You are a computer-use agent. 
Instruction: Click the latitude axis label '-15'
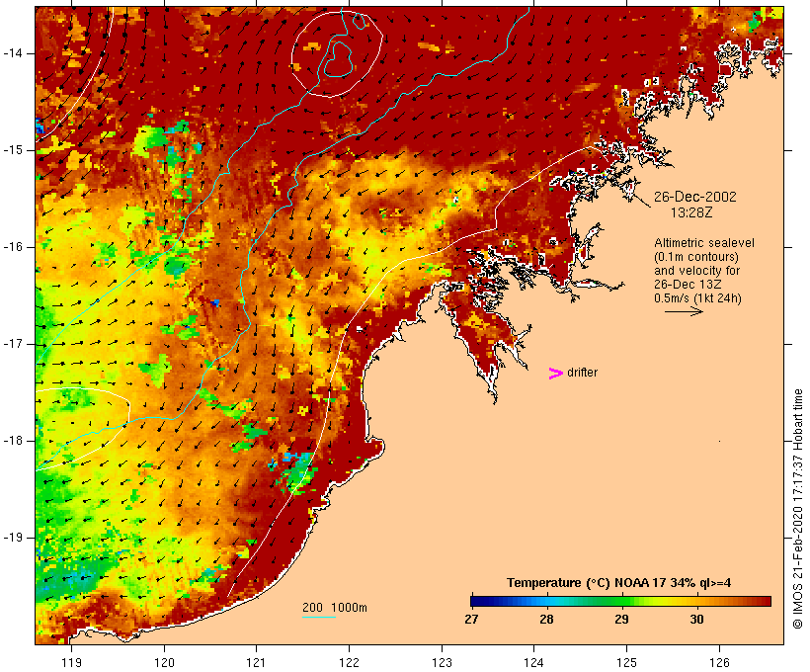click(12, 150)
